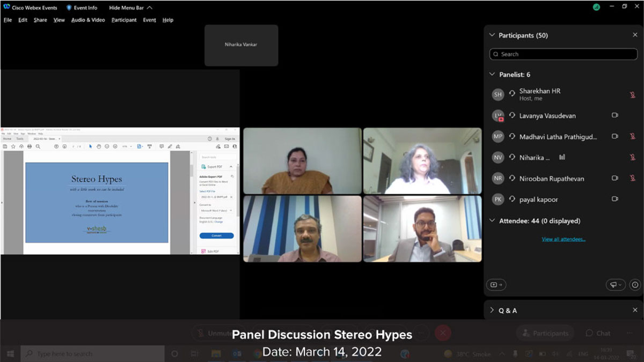Click Lavanya Vasudevan's camera icon
Image resolution: width=644 pixels, height=362 pixels.
click(615, 115)
